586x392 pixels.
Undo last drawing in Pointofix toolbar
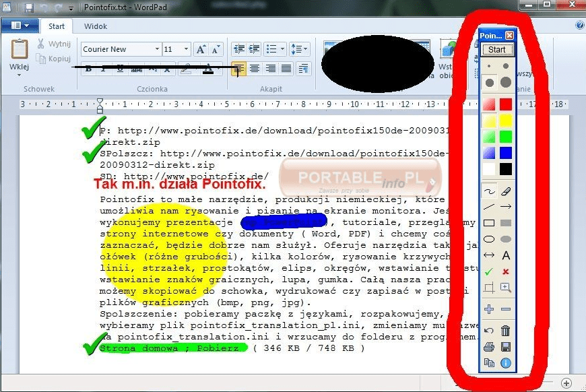pyautogui.click(x=489, y=331)
